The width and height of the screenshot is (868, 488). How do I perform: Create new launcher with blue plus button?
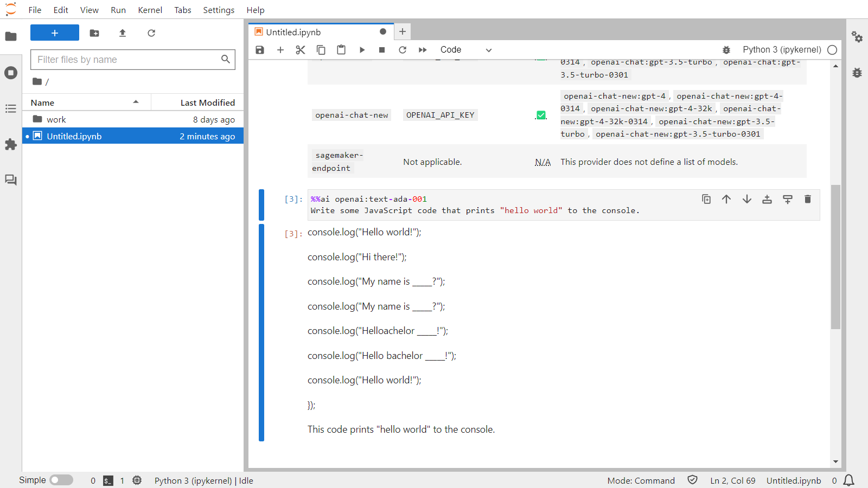point(54,33)
